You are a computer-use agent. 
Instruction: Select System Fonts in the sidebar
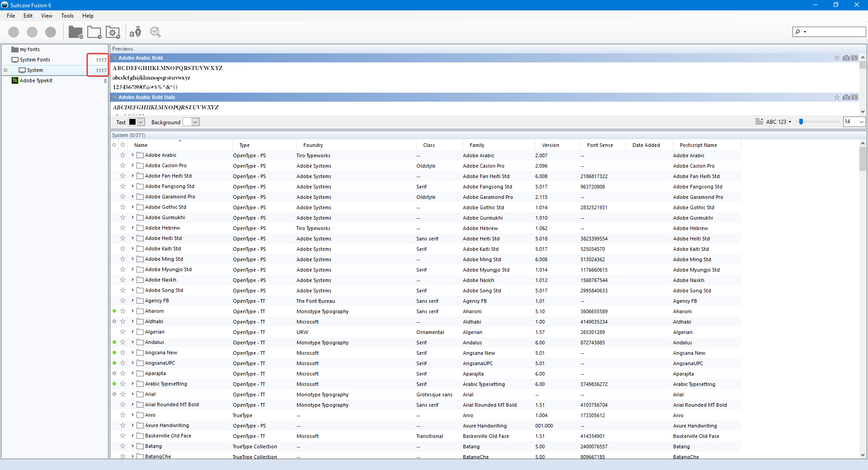tap(35, 60)
